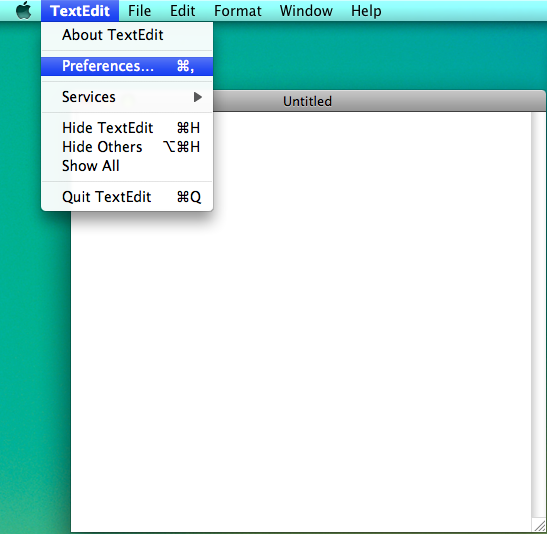Close the open TextEdit application menu

click(80, 11)
